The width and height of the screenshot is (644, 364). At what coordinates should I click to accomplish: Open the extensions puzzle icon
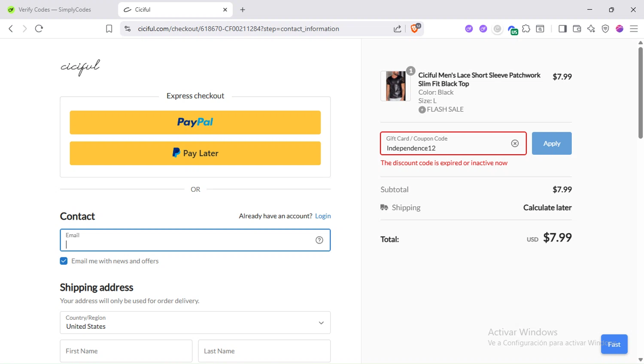pos(526,29)
